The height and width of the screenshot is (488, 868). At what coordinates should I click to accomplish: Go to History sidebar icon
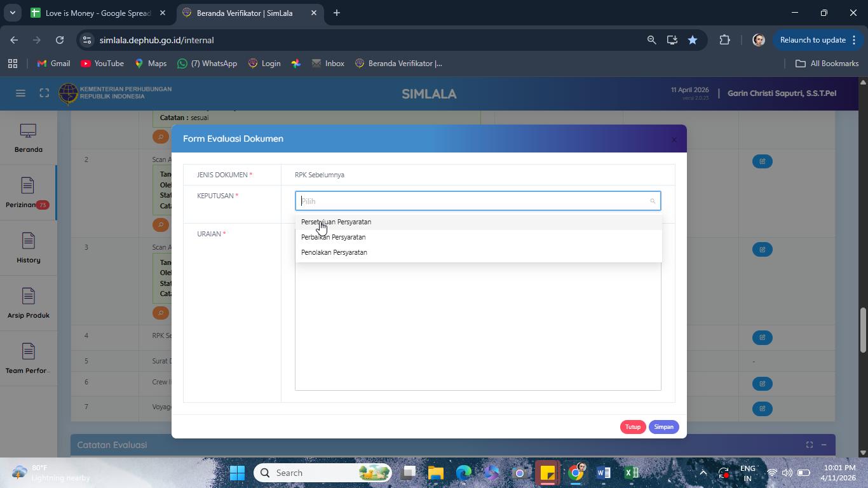[28, 248]
